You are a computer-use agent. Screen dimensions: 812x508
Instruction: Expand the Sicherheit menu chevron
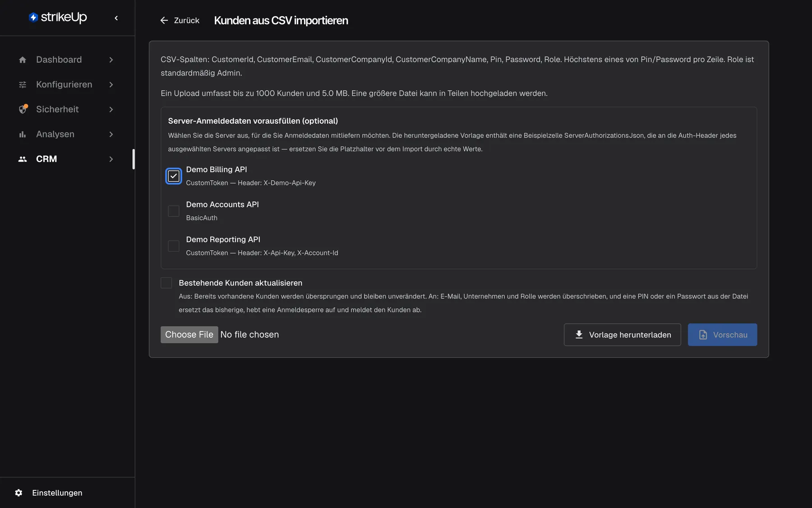click(x=111, y=109)
